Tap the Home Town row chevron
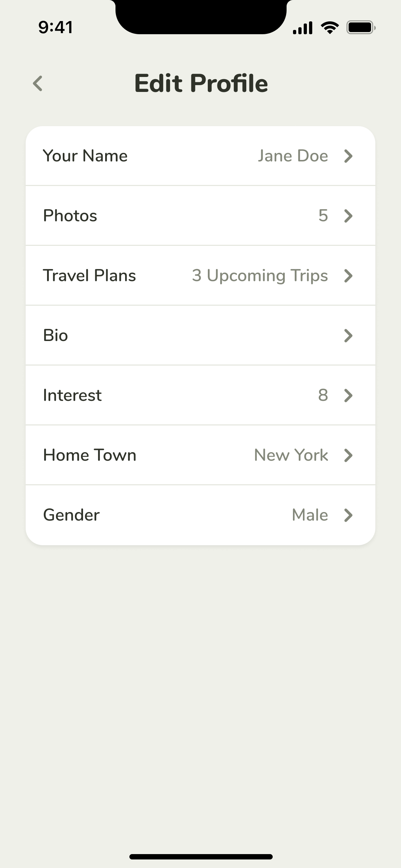Image resolution: width=401 pixels, height=868 pixels. pos(348,455)
